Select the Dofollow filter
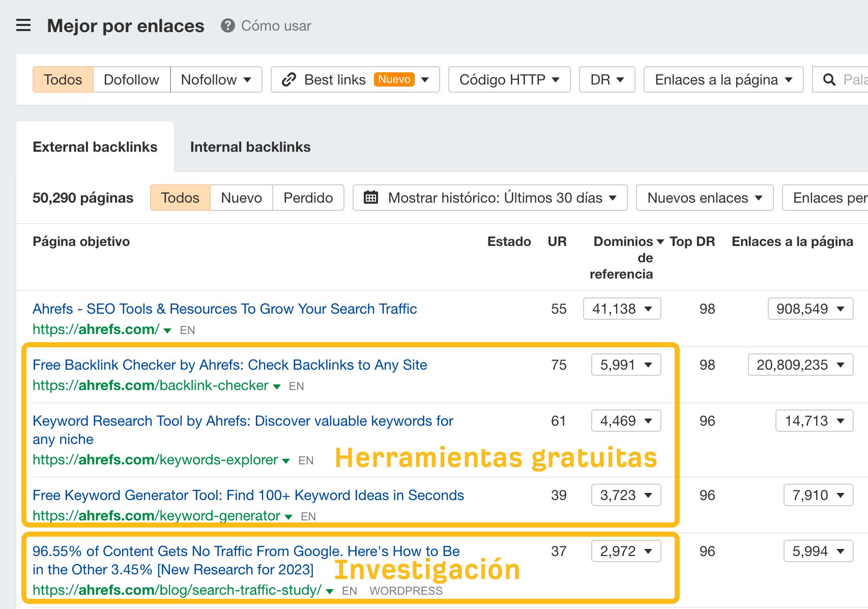868x609 pixels. tap(131, 79)
